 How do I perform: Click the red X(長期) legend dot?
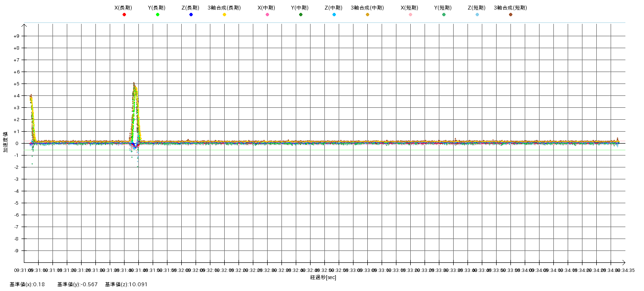coord(124,15)
